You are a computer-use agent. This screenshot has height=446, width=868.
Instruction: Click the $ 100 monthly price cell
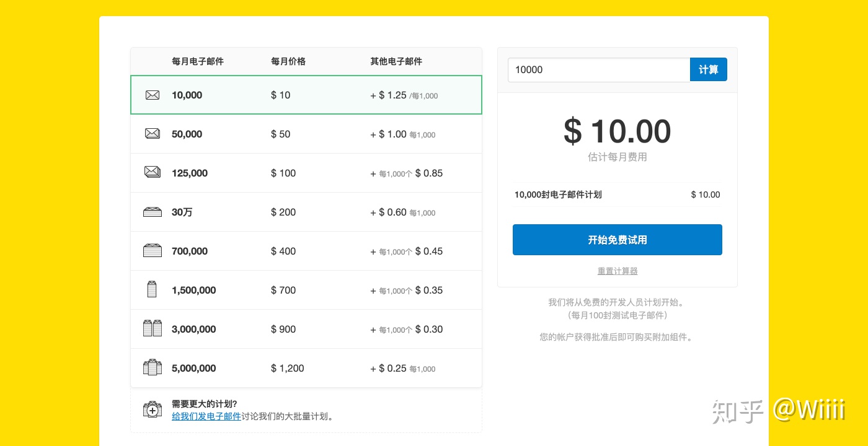click(x=283, y=173)
